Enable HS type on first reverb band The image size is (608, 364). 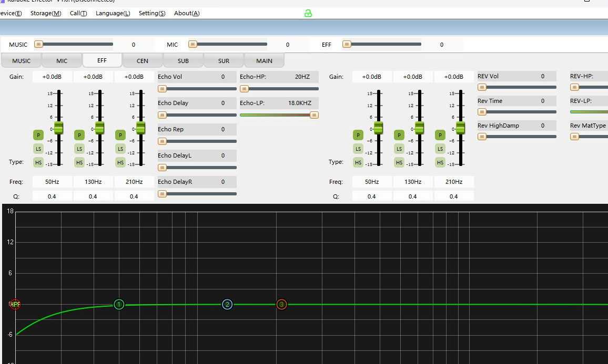[358, 163]
